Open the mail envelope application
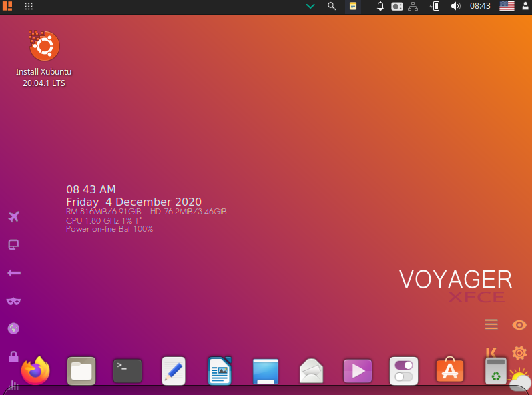 312,371
